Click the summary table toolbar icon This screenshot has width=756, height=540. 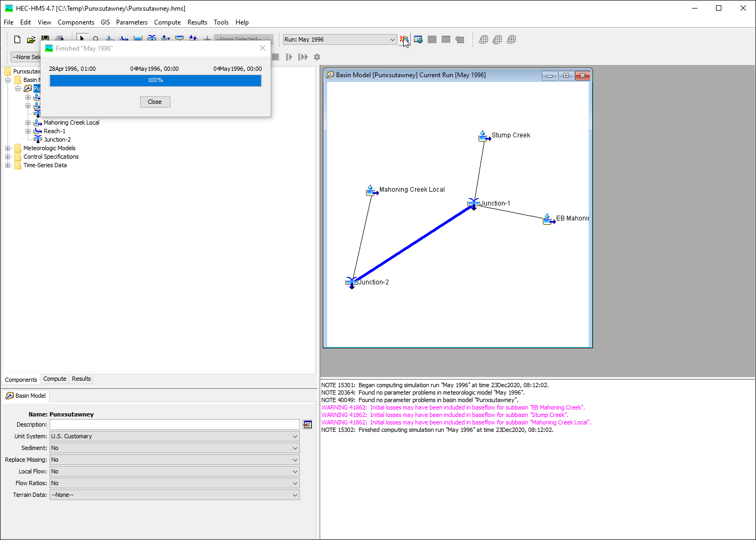(446, 39)
